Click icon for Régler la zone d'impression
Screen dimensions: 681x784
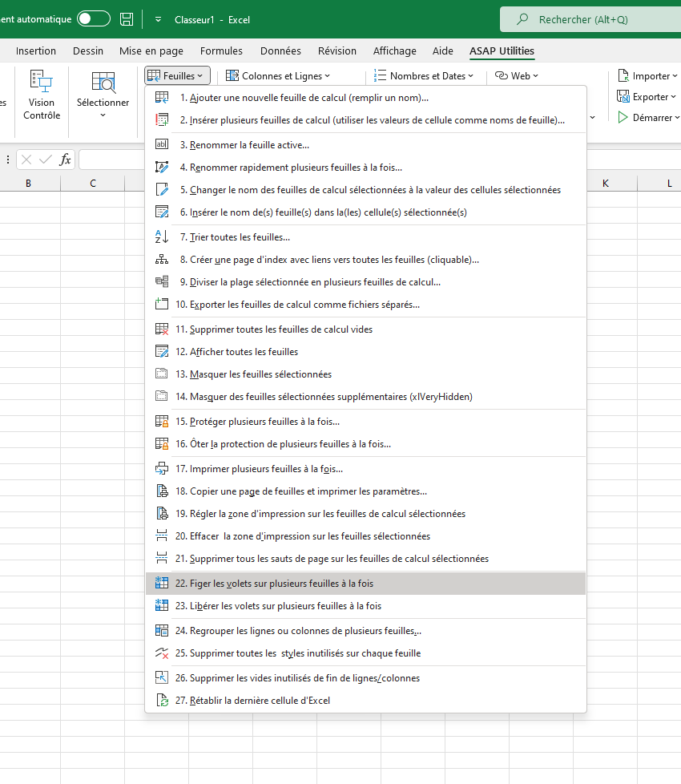(x=162, y=514)
